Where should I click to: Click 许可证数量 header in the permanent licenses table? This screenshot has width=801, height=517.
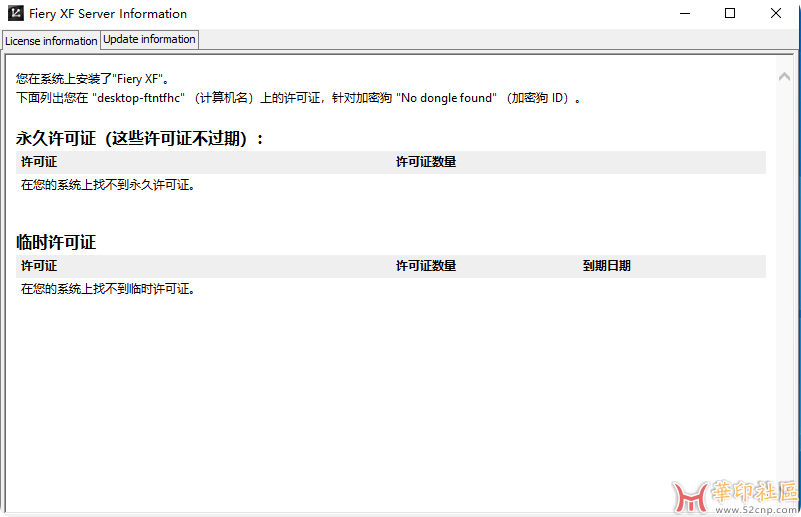(x=426, y=162)
